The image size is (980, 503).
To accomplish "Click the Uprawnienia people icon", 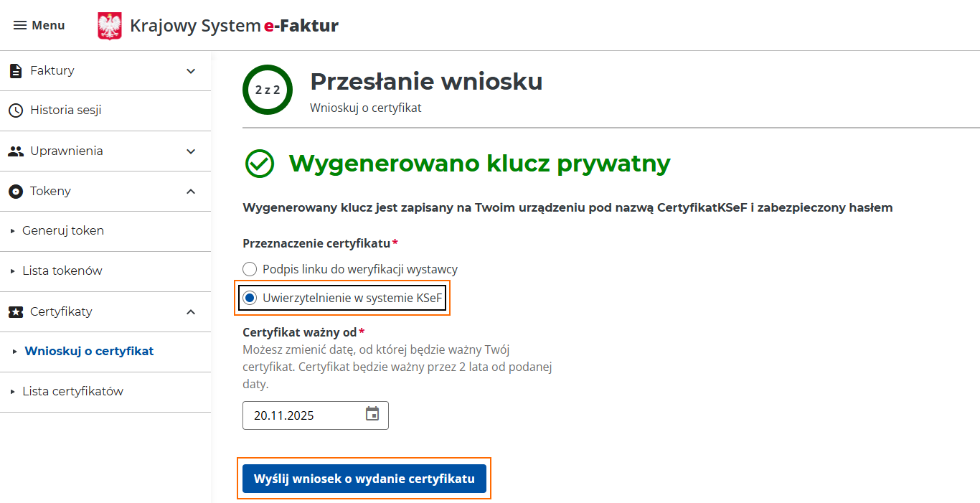I will (x=15, y=151).
